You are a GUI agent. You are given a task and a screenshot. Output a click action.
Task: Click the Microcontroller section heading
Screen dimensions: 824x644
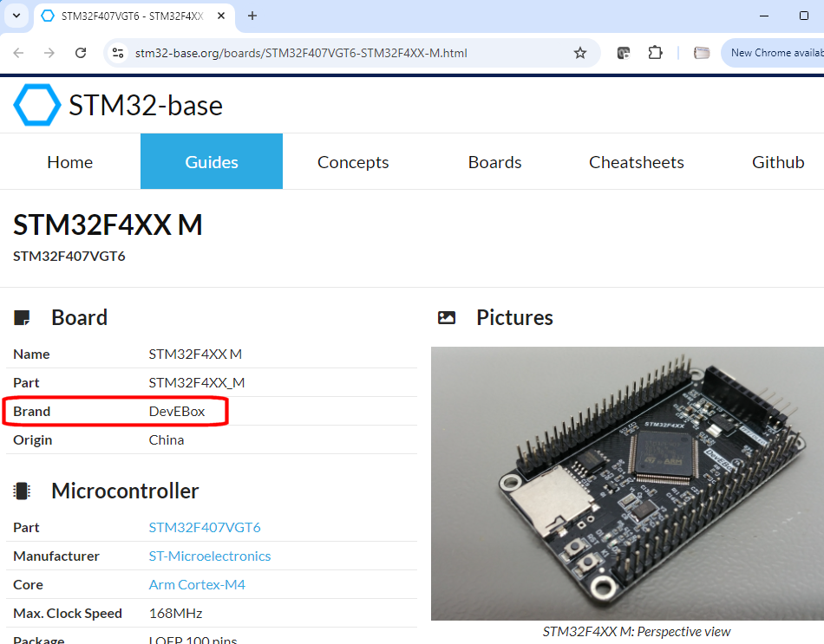tap(125, 491)
